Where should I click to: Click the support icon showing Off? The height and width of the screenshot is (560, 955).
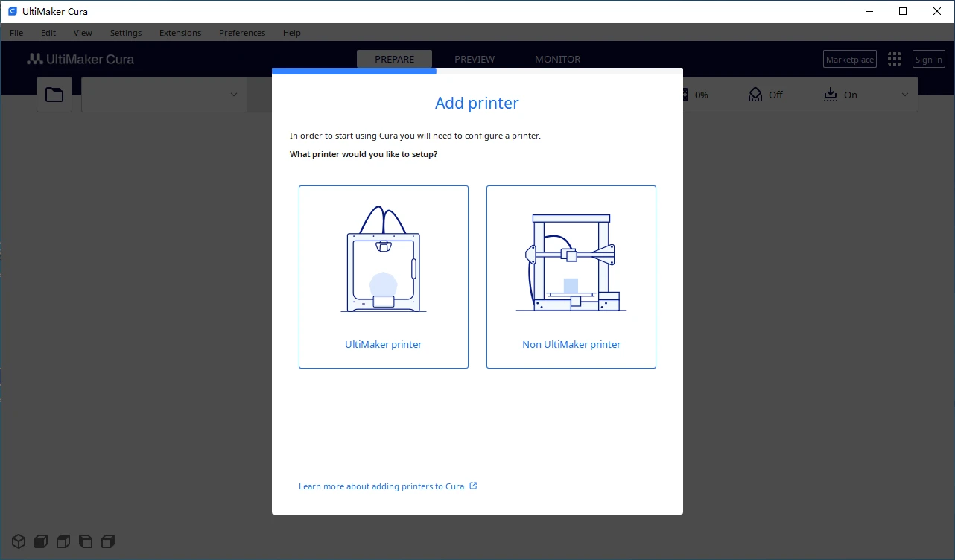point(756,95)
